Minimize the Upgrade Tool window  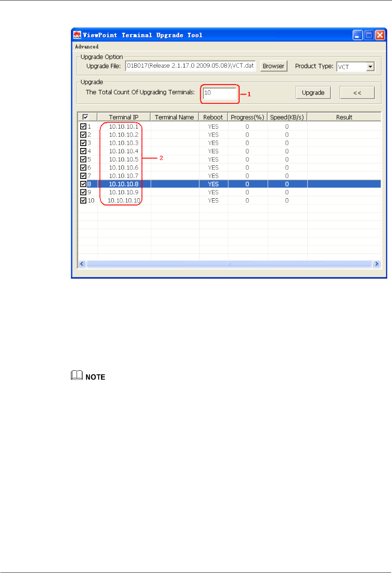click(358, 35)
